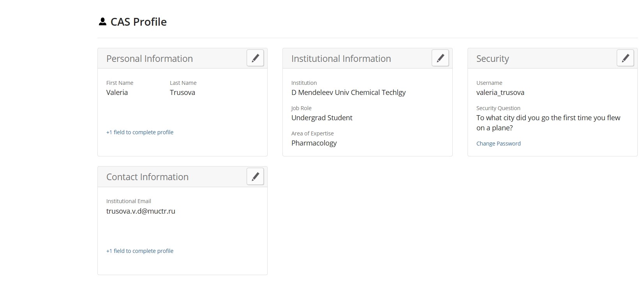Open Security section edit pencil
The width and height of the screenshot is (644, 300).
pos(625,58)
